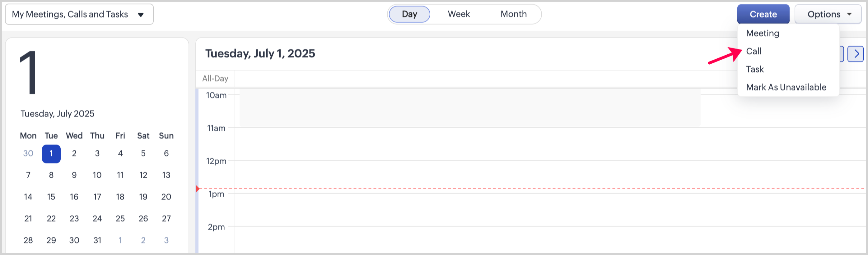868x255 pixels.
Task: Open My Meetings, Calls and Tasks dropdown
Action: (79, 15)
